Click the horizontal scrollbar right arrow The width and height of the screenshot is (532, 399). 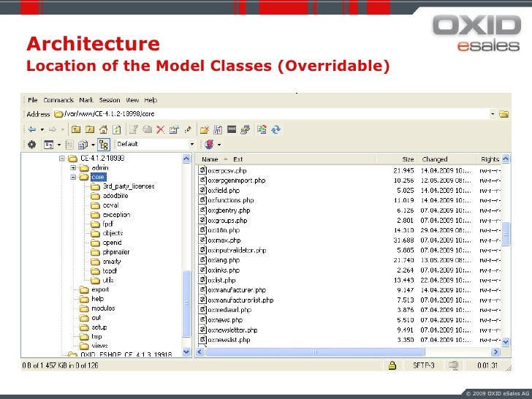pyautogui.click(x=495, y=351)
